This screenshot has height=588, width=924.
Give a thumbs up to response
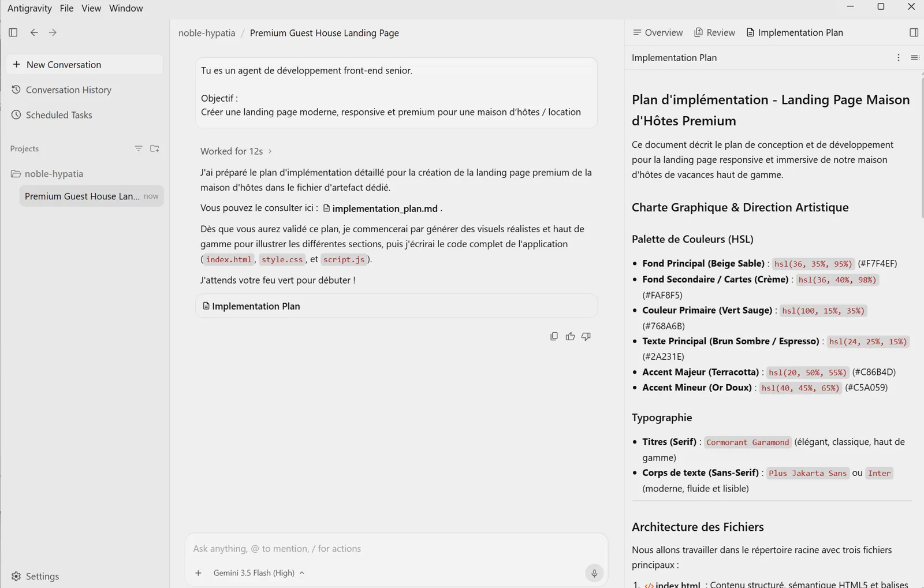tap(570, 336)
